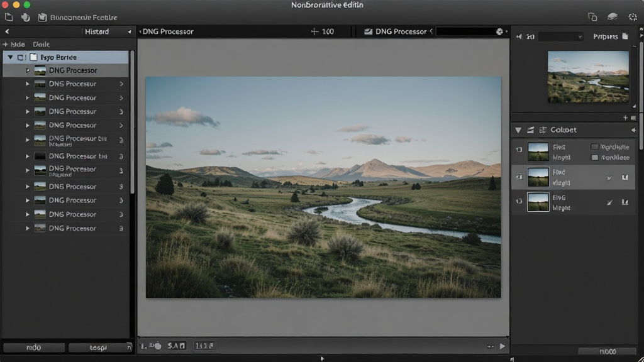The height and width of the screenshot is (362, 644).
Task: Click the speaker icon above the preview thumbnail
Action: point(519,36)
